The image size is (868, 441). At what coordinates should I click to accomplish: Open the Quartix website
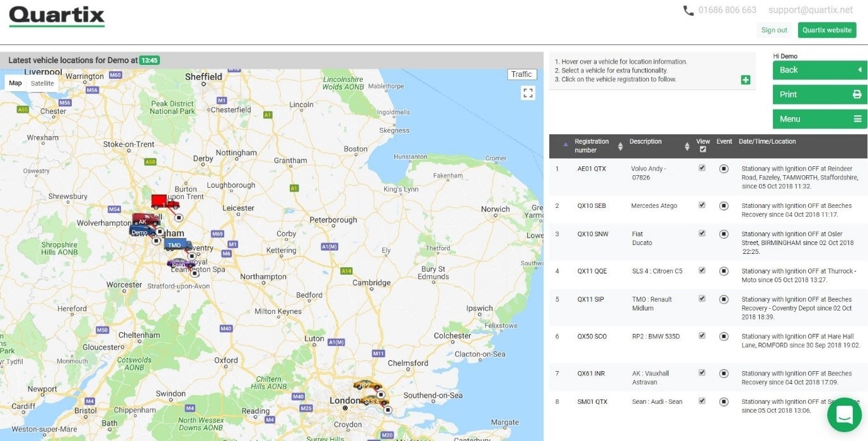coord(826,30)
